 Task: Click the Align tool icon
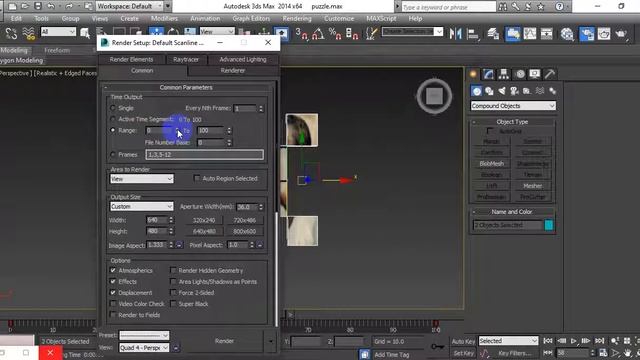point(473,34)
